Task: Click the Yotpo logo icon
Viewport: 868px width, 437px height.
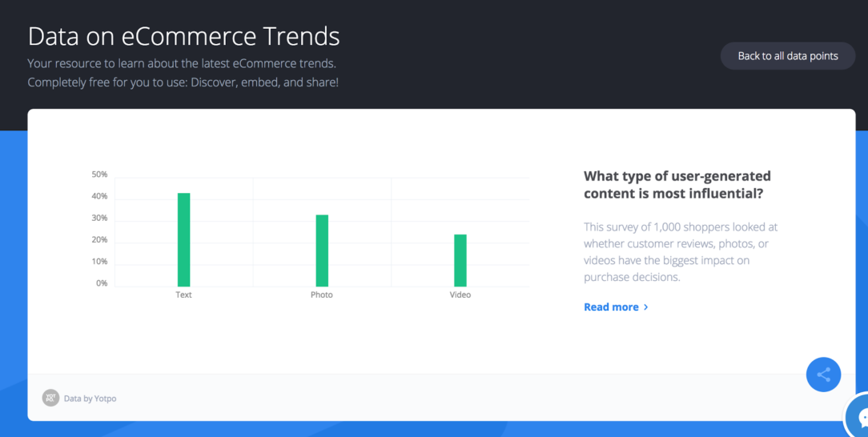Action: 50,398
